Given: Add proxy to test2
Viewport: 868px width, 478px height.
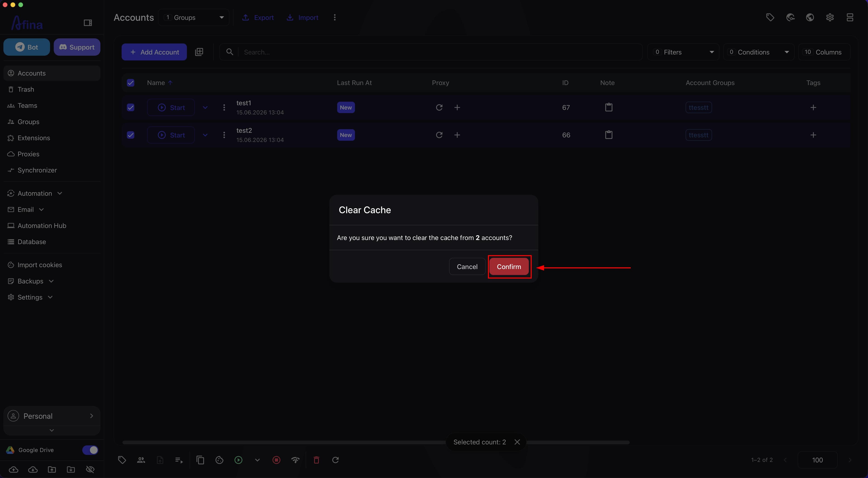Looking at the screenshot, I should [457, 135].
